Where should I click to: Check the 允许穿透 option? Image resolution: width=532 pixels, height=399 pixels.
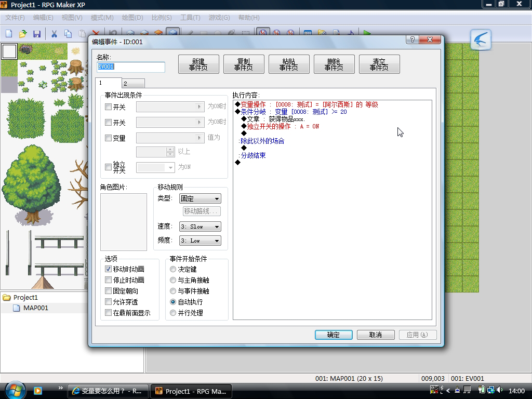[108, 302]
